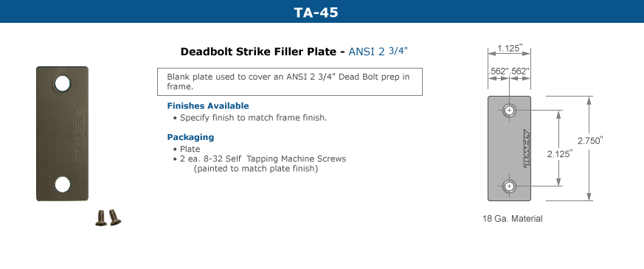Click the upper screw hole in the diagram
Viewport: 644px width, 269px height.
[x=510, y=111]
